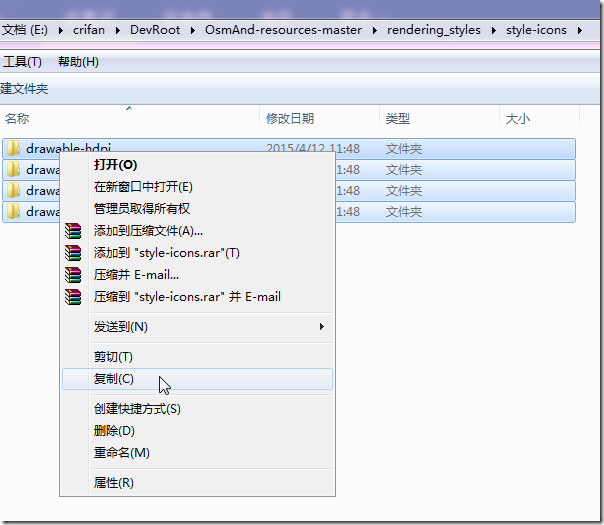Choose 打开(O) from the context menu

[197, 165]
